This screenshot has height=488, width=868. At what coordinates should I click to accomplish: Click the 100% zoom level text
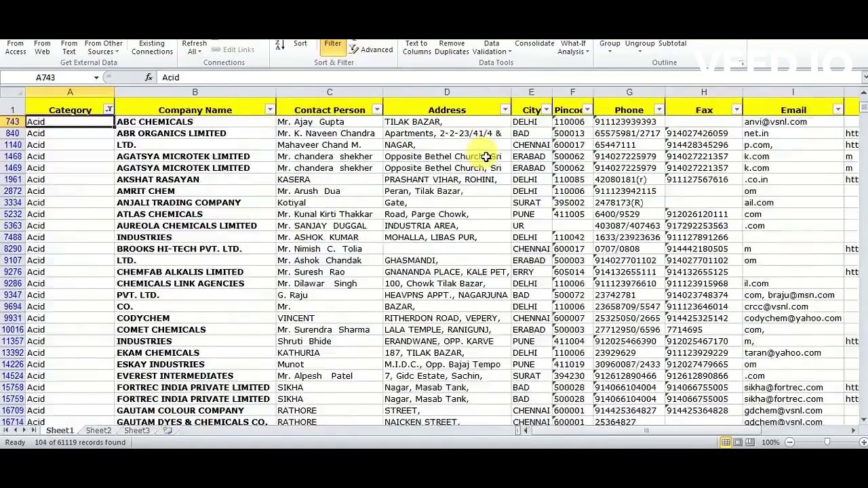tap(770, 443)
